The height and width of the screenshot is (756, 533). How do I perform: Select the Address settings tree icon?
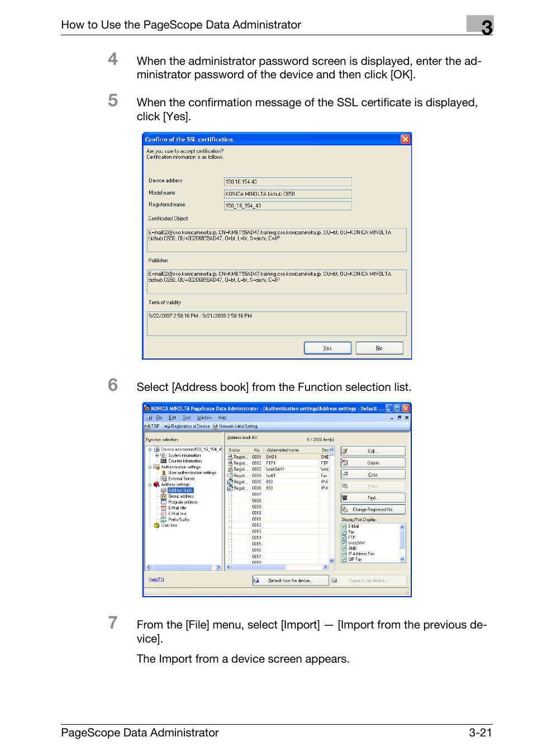tap(157, 485)
